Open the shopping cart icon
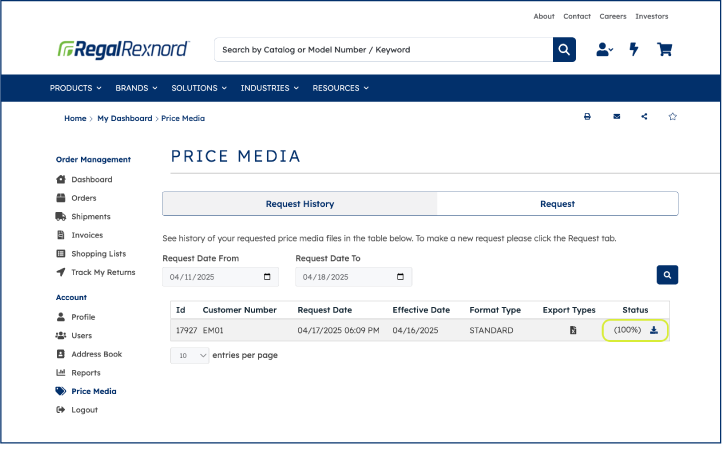Image resolution: width=722 pixels, height=449 pixels. (x=664, y=49)
